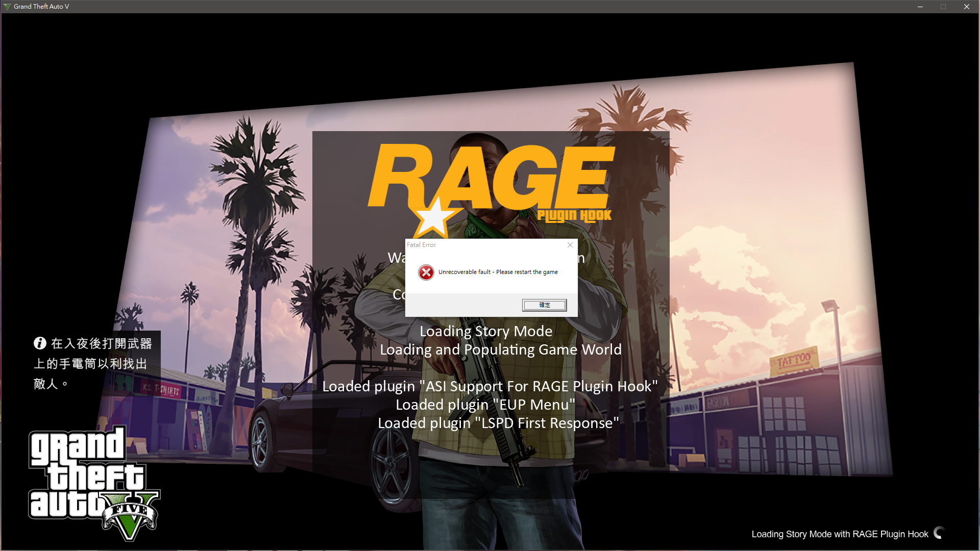Click the 'ASI Support For RAGE Plugin Hook' line

click(490, 386)
